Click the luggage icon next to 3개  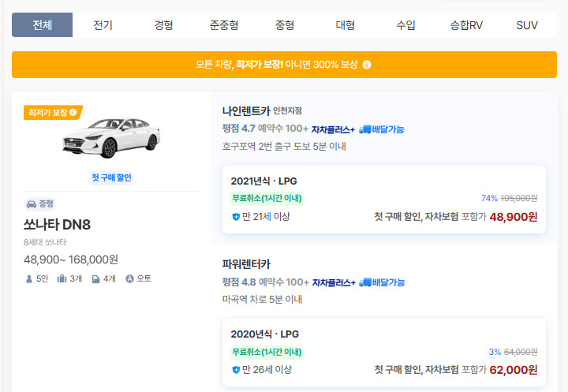pyautogui.click(x=62, y=278)
